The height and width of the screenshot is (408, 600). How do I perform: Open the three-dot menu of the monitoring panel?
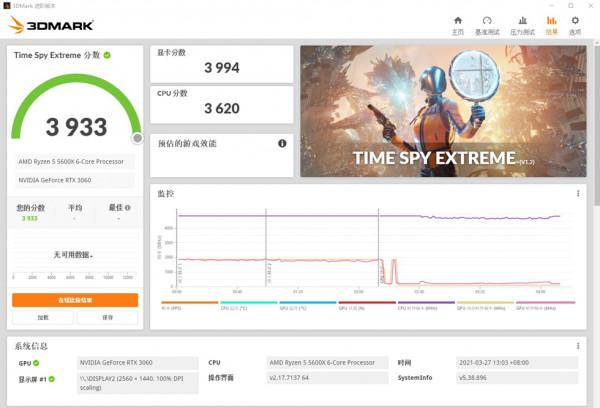[x=578, y=194]
